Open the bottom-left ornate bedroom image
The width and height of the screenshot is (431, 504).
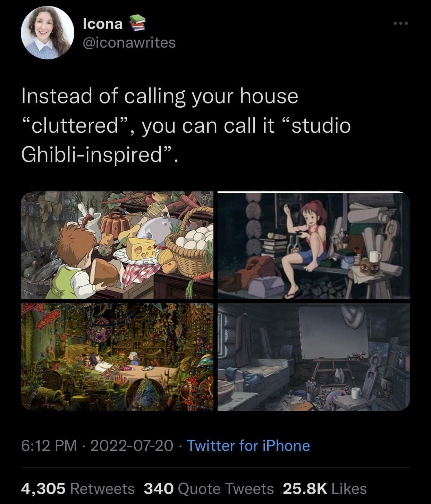click(x=117, y=357)
